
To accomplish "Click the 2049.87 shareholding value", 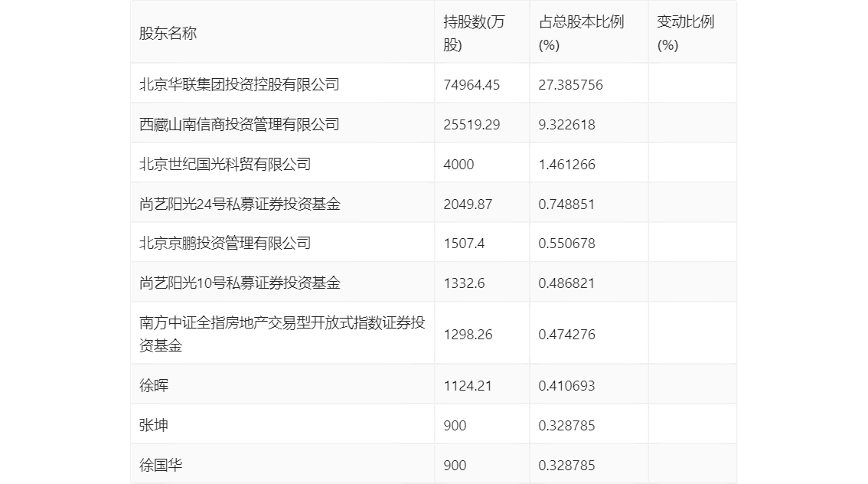I will (468, 204).
